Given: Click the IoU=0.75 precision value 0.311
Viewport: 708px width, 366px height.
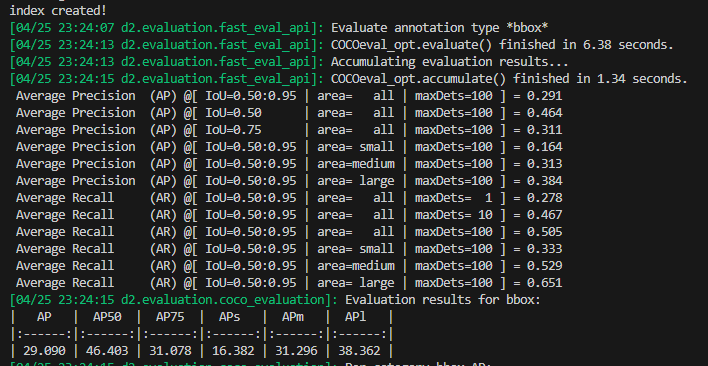Looking at the screenshot, I should [544, 130].
